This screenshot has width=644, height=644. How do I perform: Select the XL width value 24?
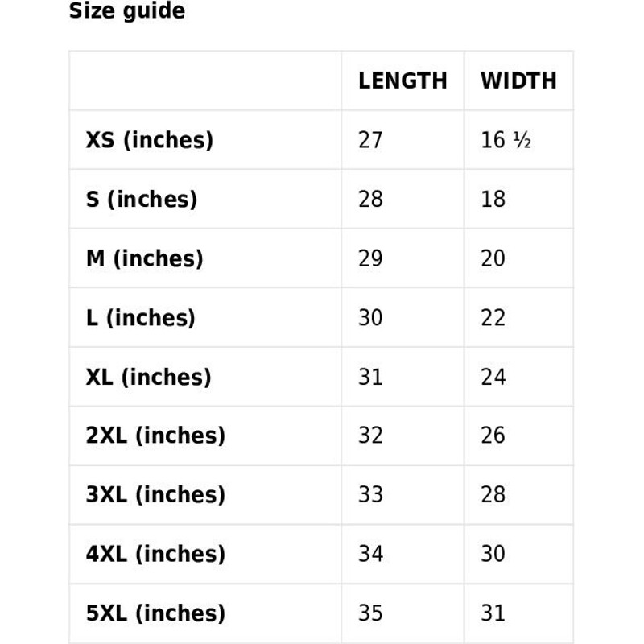[493, 377]
